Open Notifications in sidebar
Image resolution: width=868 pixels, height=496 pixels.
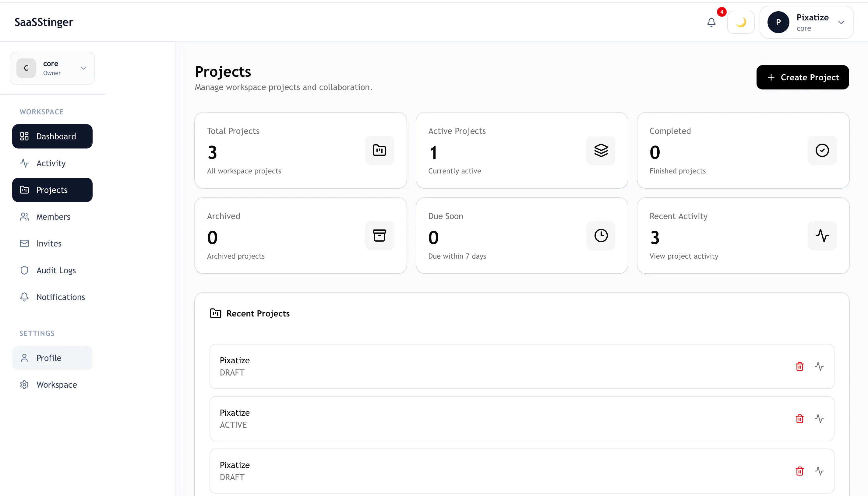pyautogui.click(x=52, y=297)
